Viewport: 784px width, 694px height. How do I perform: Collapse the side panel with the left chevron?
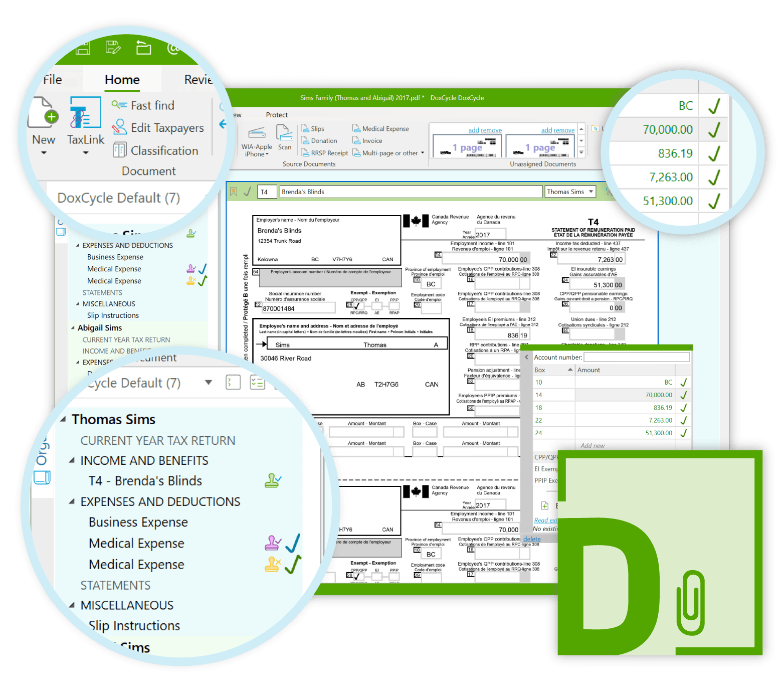526,358
